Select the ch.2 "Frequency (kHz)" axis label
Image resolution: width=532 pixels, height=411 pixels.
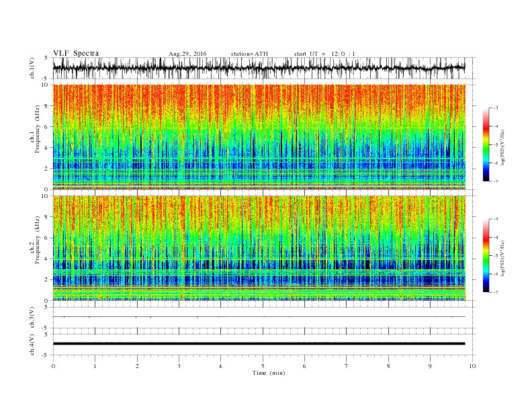[x=38, y=239]
